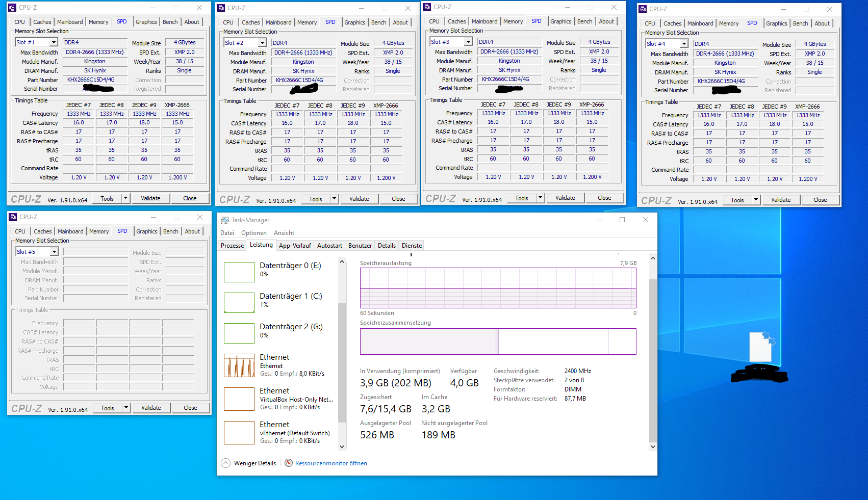Viewport: 868px width, 500px height.
Task: Expand the Tools arrow in Slot #1 window
Action: coord(125,198)
